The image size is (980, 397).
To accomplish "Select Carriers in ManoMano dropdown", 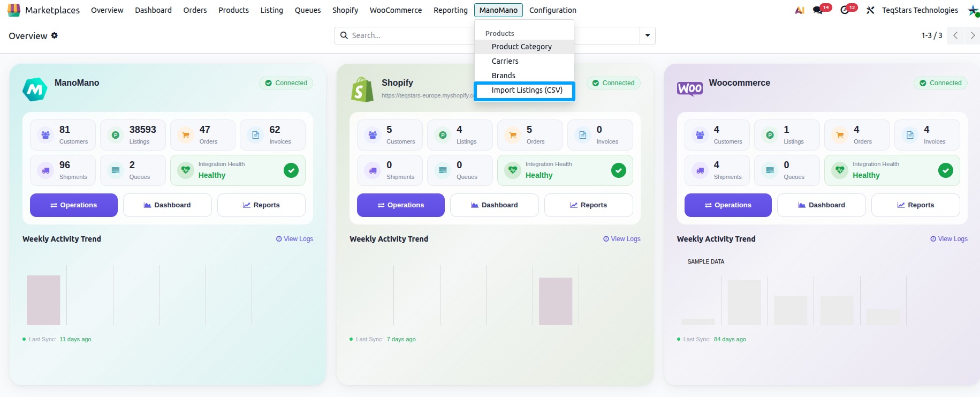I will click(x=524, y=61).
